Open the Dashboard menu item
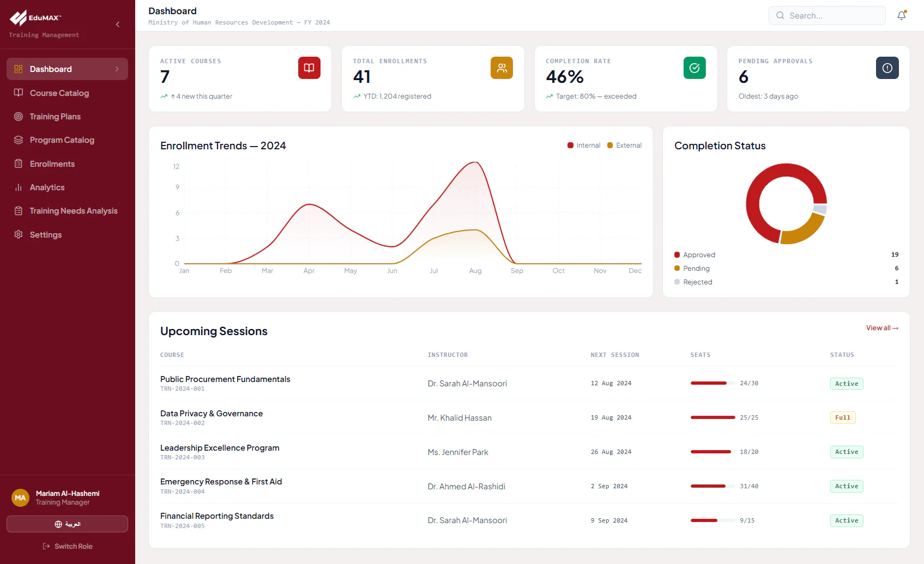 [67, 69]
